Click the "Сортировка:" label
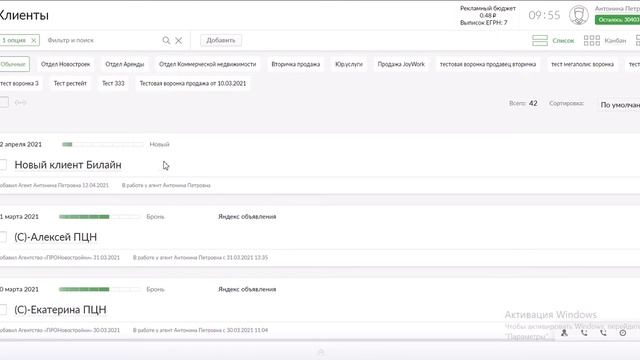 566,103
